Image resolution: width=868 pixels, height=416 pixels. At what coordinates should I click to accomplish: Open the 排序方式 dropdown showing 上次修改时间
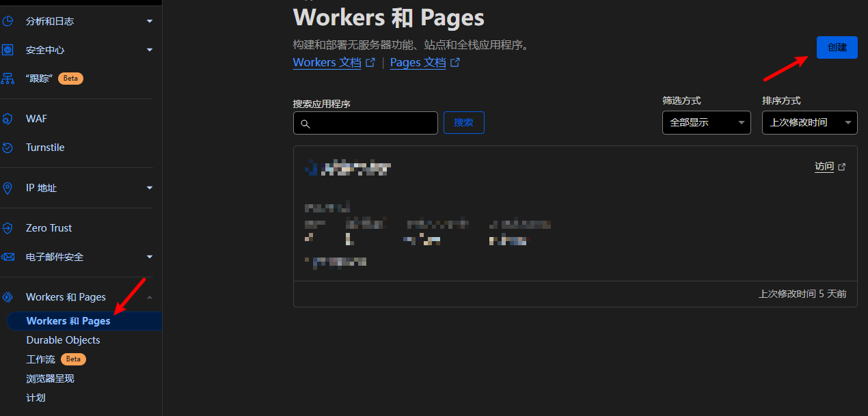click(809, 123)
